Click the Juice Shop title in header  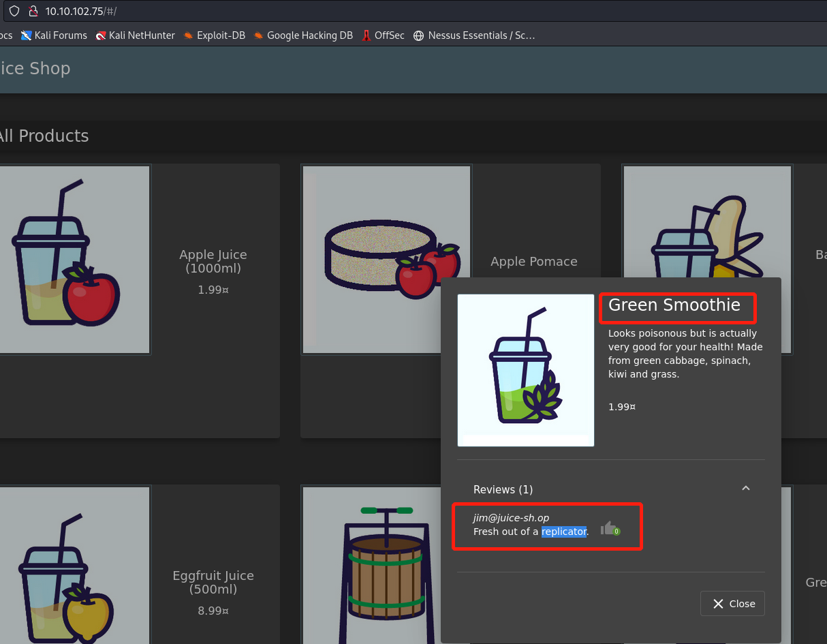[x=34, y=68]
